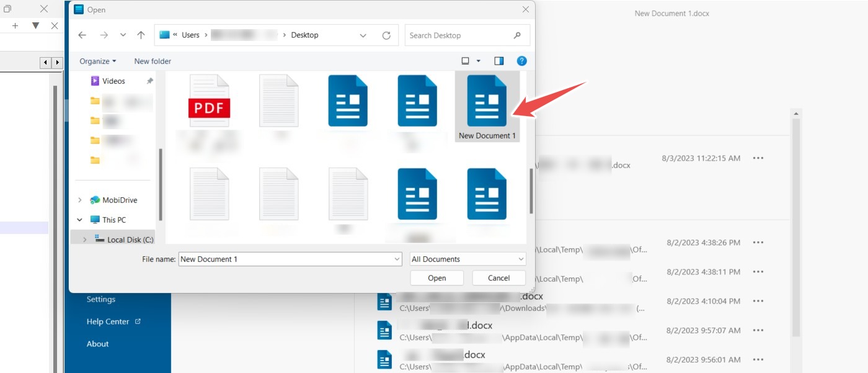Open the Organize menu
This screenshot has height=373, width=868.
point(97,61)
